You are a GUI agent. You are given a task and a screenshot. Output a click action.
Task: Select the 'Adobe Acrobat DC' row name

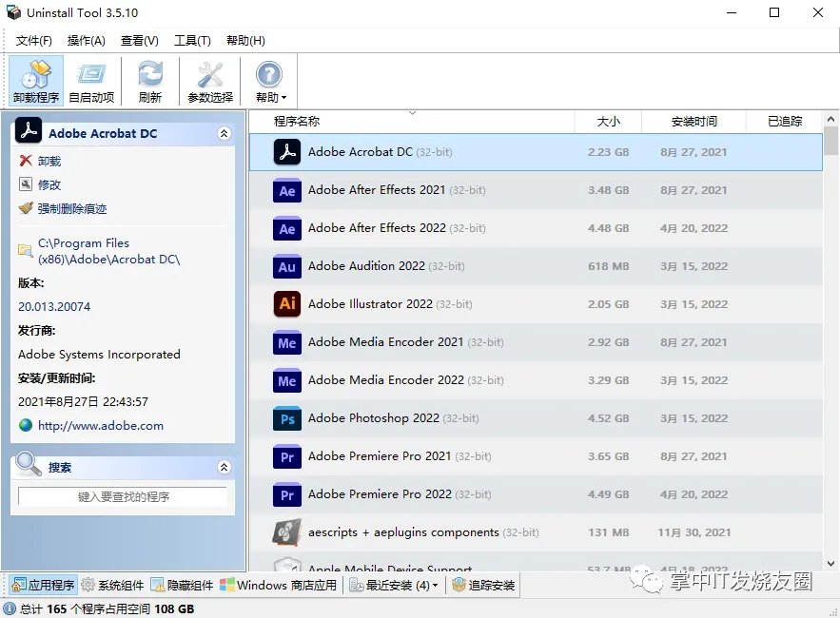pyautogui.click(x=360, y=152)
